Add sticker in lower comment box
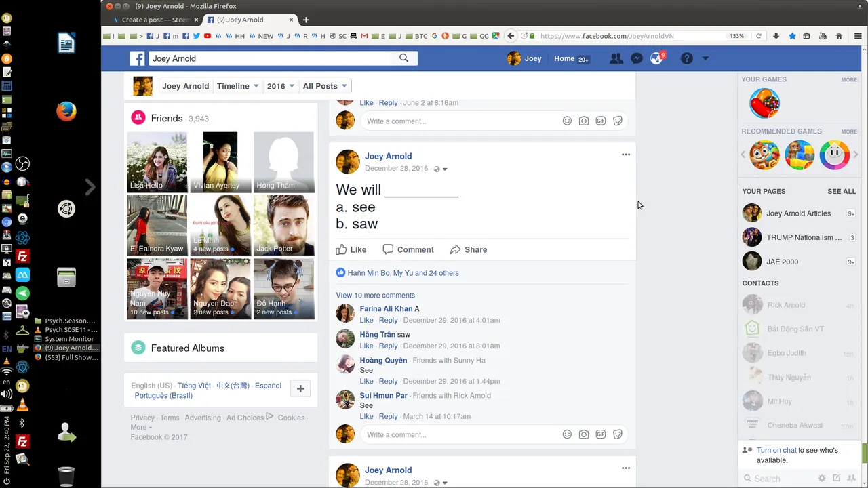 tap(618, 434)
